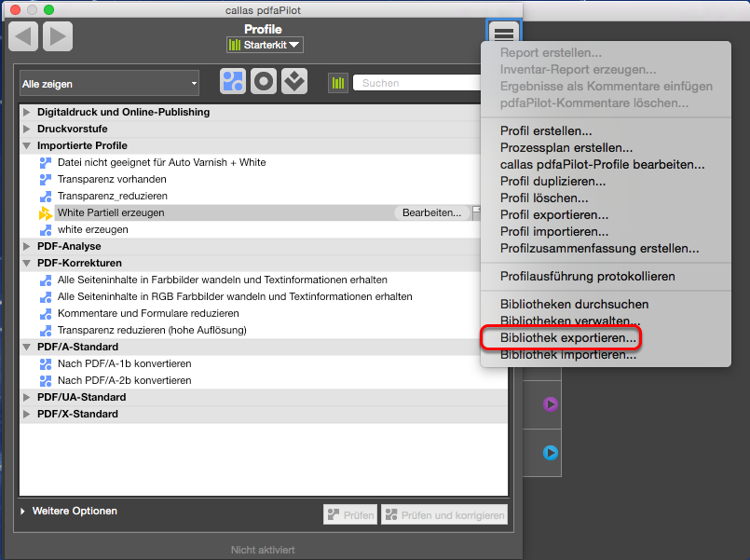Click icon of Transparenz_reduzieren profile

(46, 196)
